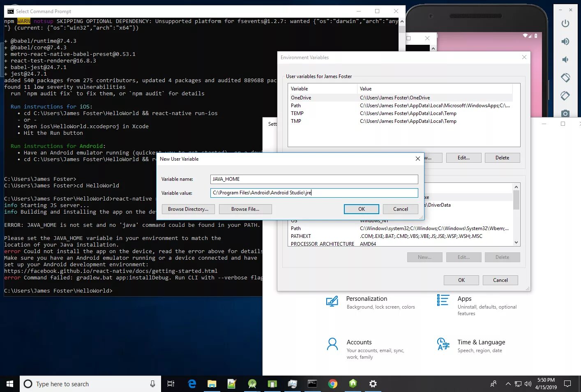Image resolution: width=581 pixels, height=392 pixels.
Task: Open Accounts settings icon
Action: pos(332,344)
